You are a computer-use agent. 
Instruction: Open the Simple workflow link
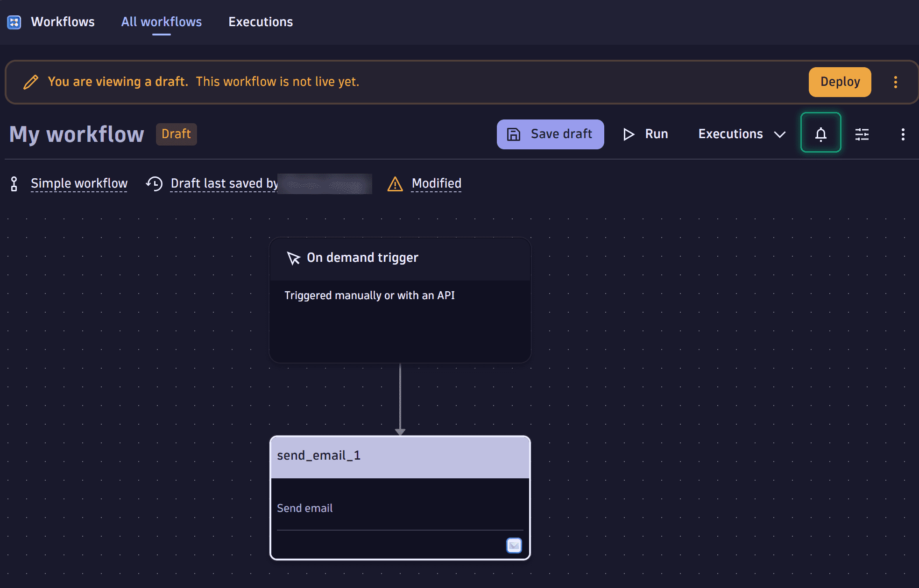(x=79, y=183)
